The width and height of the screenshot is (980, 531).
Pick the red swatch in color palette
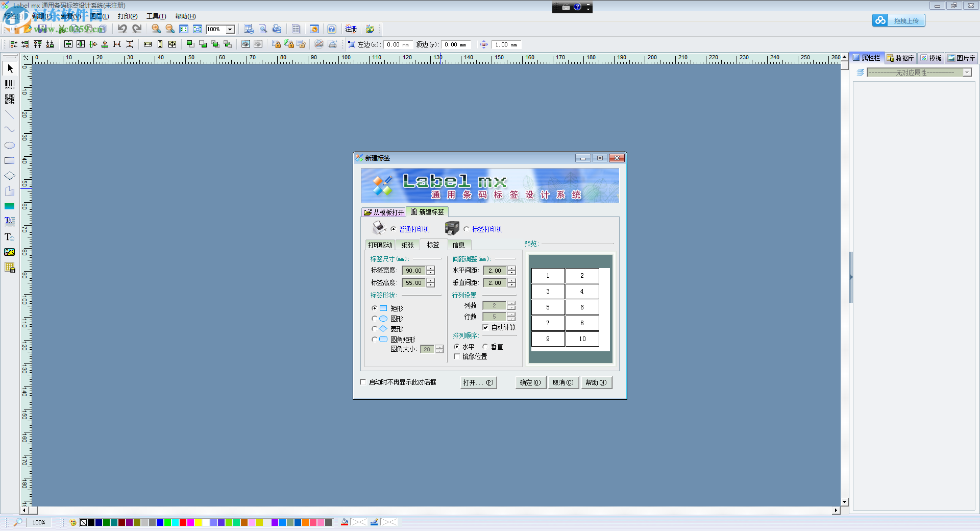pos(183,522)
